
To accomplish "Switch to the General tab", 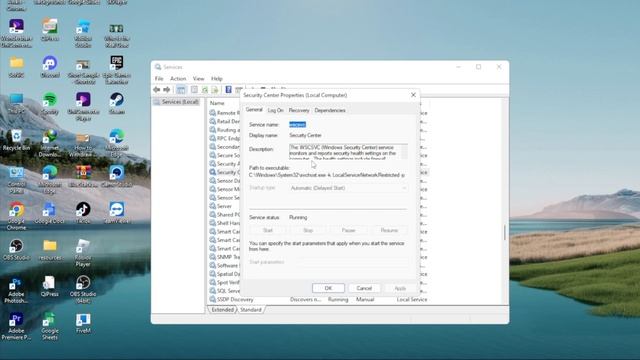I will (254, 110).
